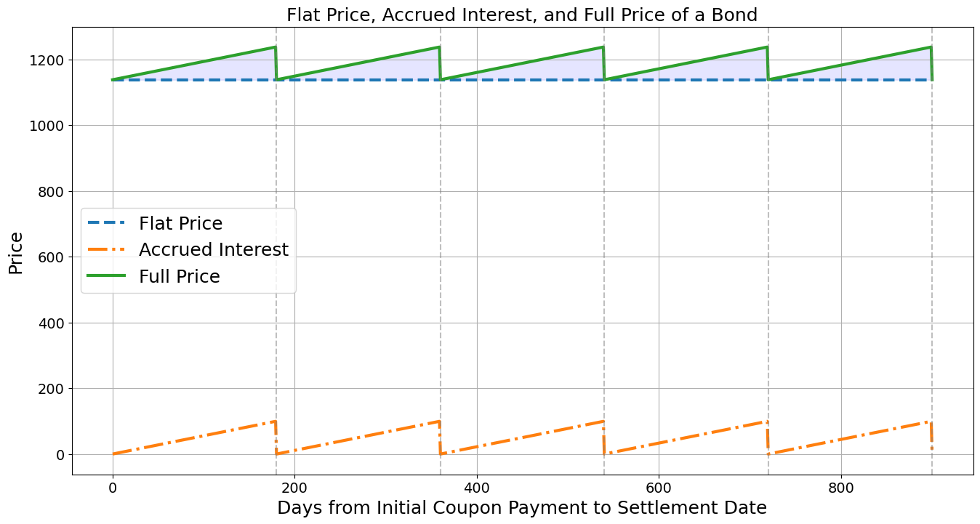Click the green solid line sample in legend

click(106, 276)
